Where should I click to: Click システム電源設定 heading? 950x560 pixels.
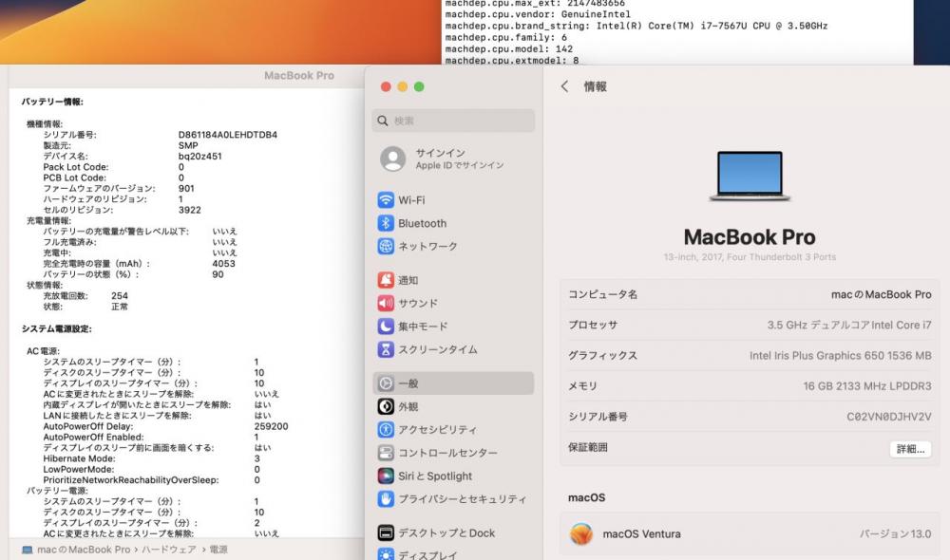57,328
